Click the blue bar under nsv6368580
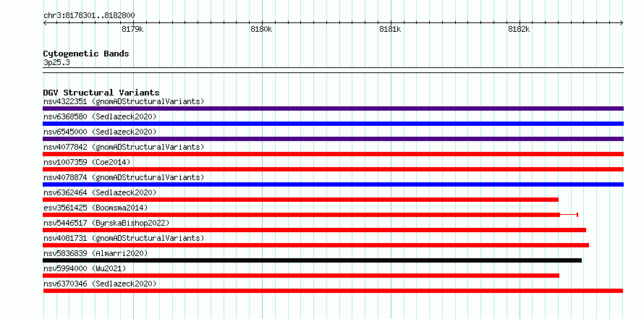Screen dimensions: 644x319 [333, 124]
